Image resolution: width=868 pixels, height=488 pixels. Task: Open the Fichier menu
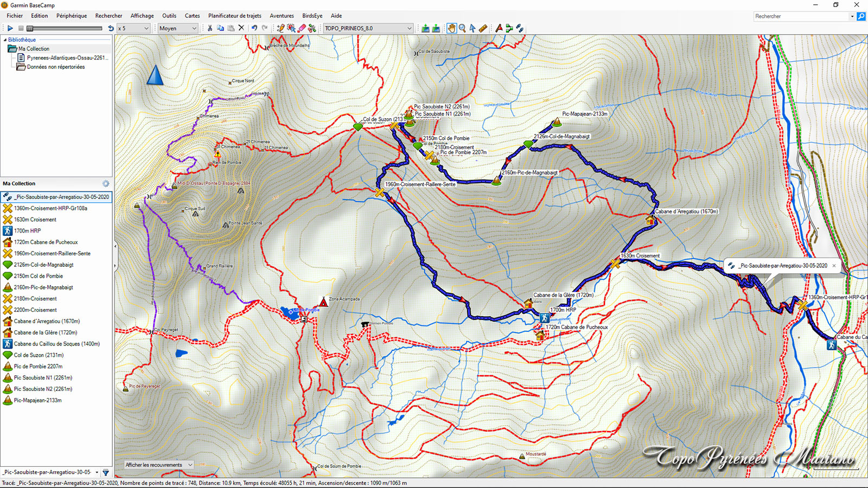point(15,16)
